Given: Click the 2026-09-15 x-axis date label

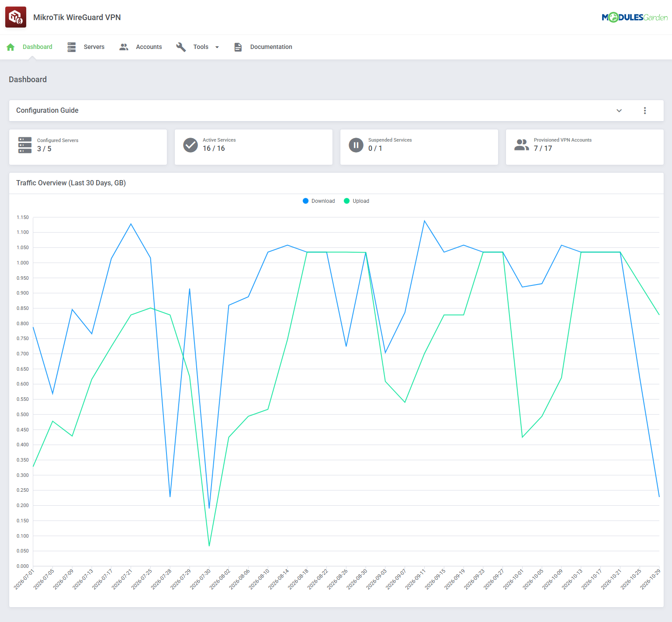Looking at the screenshot, I should coord(435,580).
